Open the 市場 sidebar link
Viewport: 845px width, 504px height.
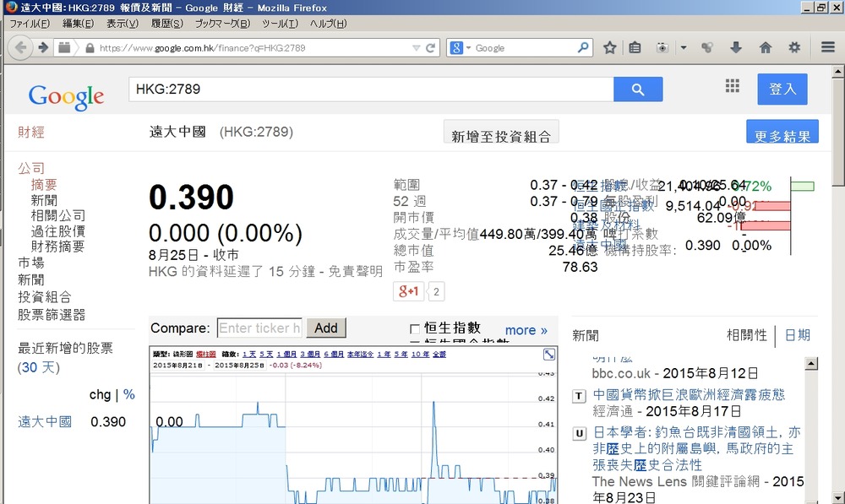click(31, 263)
